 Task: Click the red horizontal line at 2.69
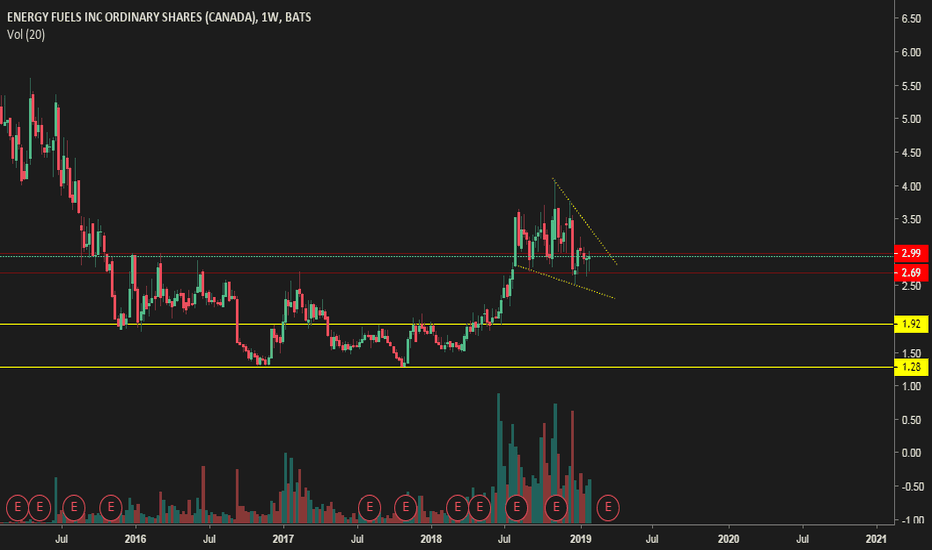click(x=446, y=273)
